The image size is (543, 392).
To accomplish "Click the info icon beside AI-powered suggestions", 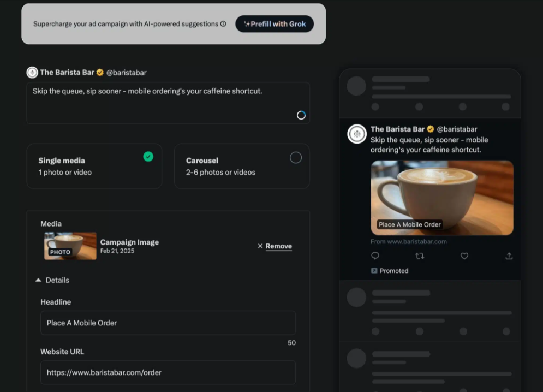I will point(223,24).
